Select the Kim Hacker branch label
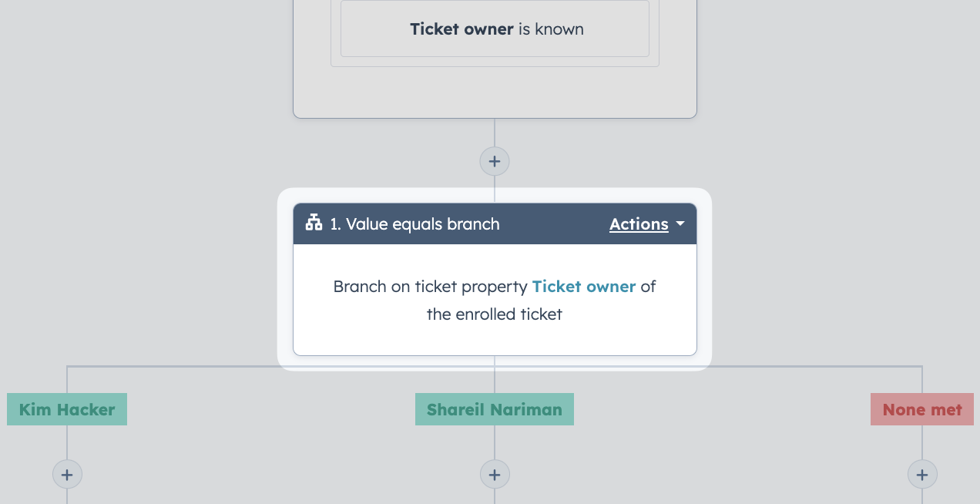980x504 pixels. coord(67,409)
